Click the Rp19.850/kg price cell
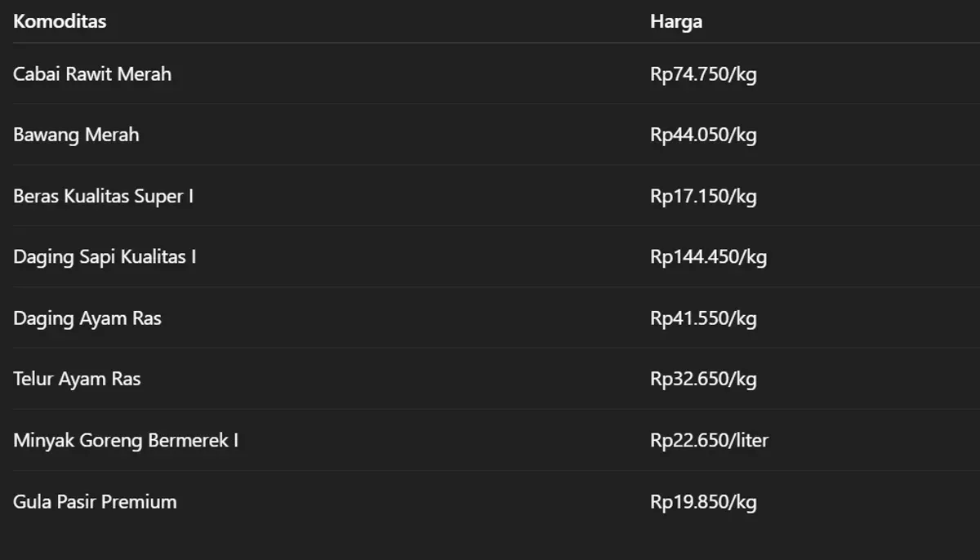 [703, 501]
